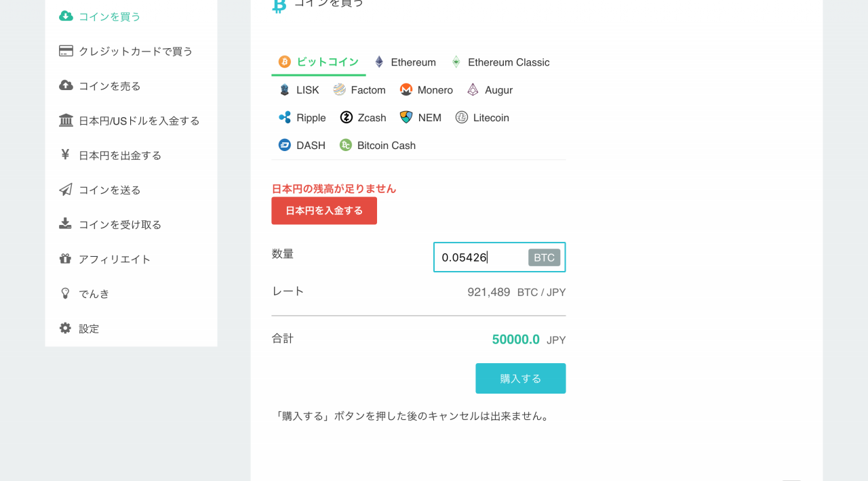Viewport: 868px width, 481px height.
Task: Choose the LISK coin tab
Action: point(299,90)
